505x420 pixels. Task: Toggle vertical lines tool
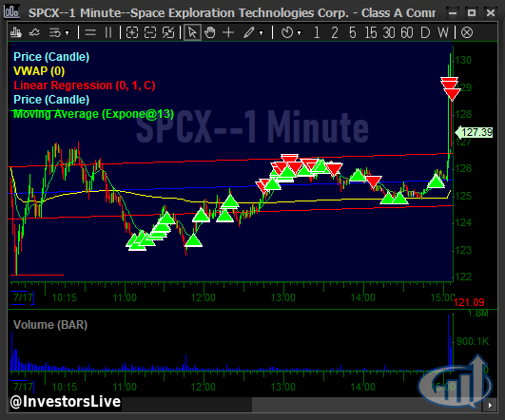(108, 33)
